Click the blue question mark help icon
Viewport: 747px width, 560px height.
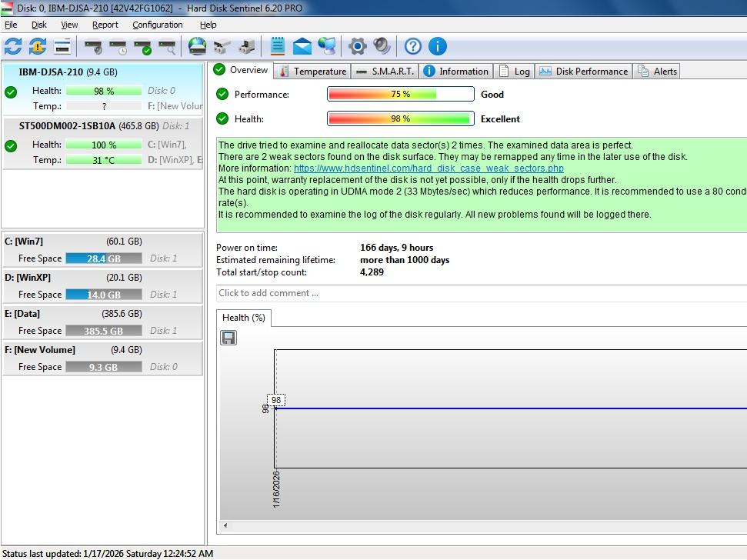(x=413, y=46)
